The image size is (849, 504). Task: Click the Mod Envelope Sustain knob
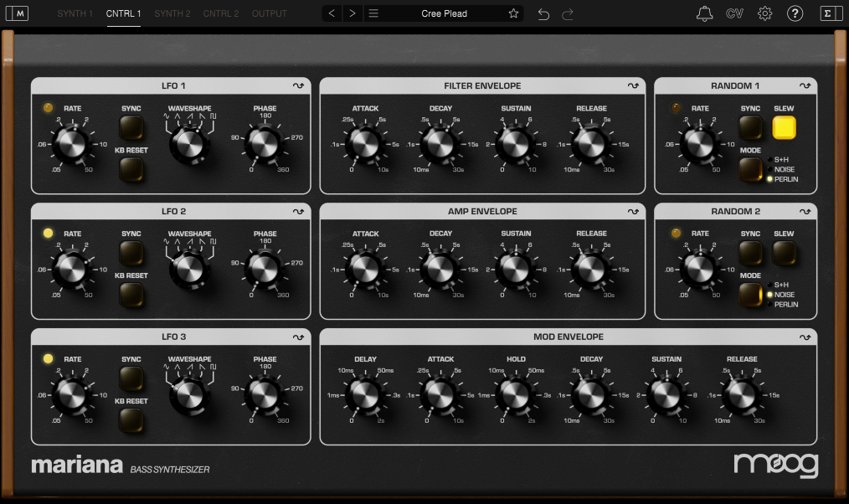666,394
